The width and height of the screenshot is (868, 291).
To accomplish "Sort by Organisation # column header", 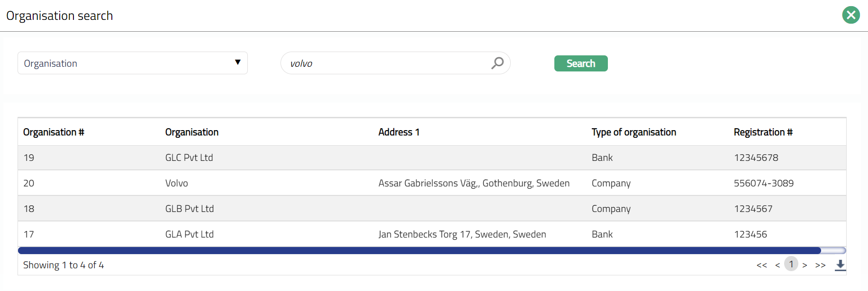I will coord(54,132).
